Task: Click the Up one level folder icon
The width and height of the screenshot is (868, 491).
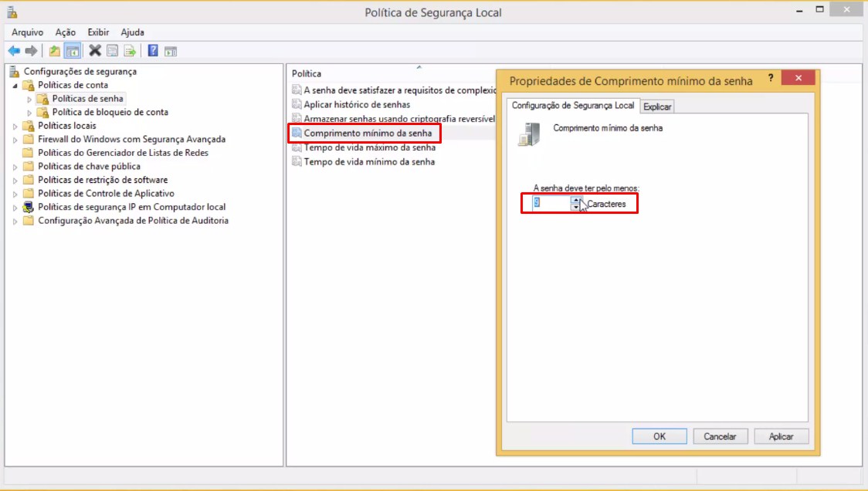Action: tap(54, 51)
